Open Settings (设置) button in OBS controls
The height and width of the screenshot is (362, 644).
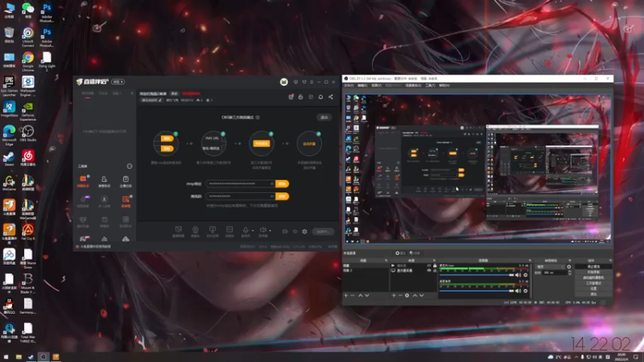click(x=593, y=289)
